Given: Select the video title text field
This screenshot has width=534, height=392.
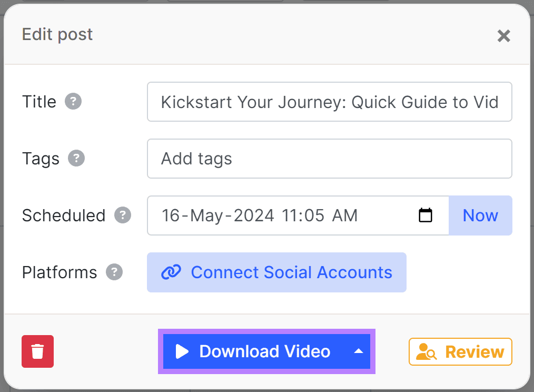Looking at the screenshot, I should [329, 102].
